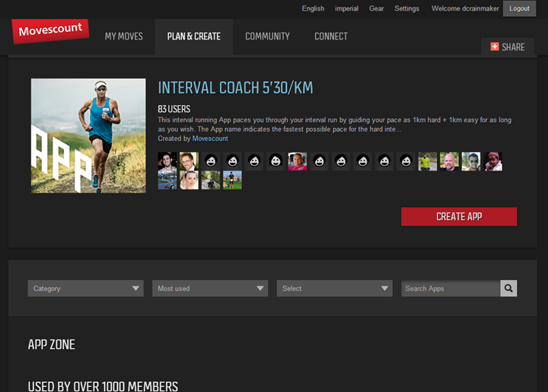548x392 pixels.
Task: Click the Welcome dcrainmaker text
Action: tap(465, 8)
